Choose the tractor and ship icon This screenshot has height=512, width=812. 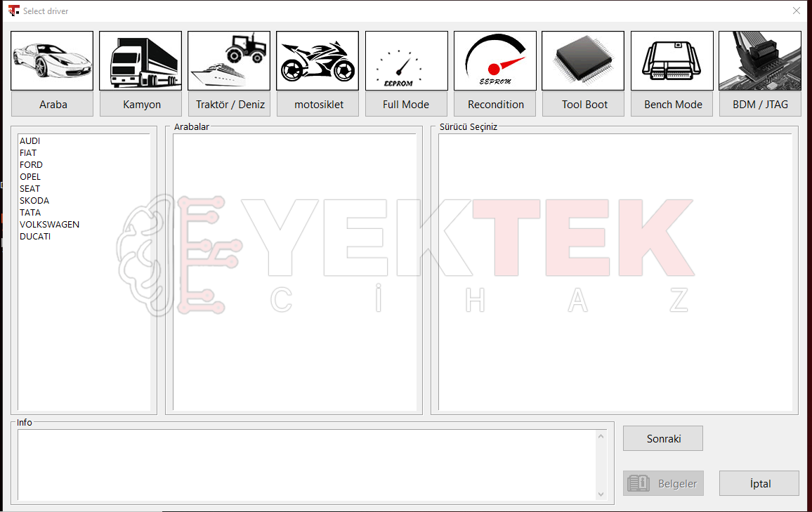coord(229,60)
